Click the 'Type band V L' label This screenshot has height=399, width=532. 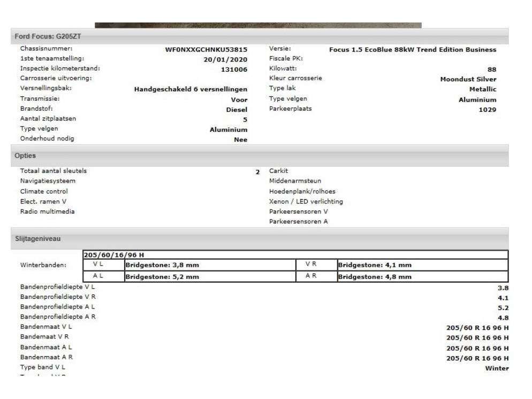[42, 367]
